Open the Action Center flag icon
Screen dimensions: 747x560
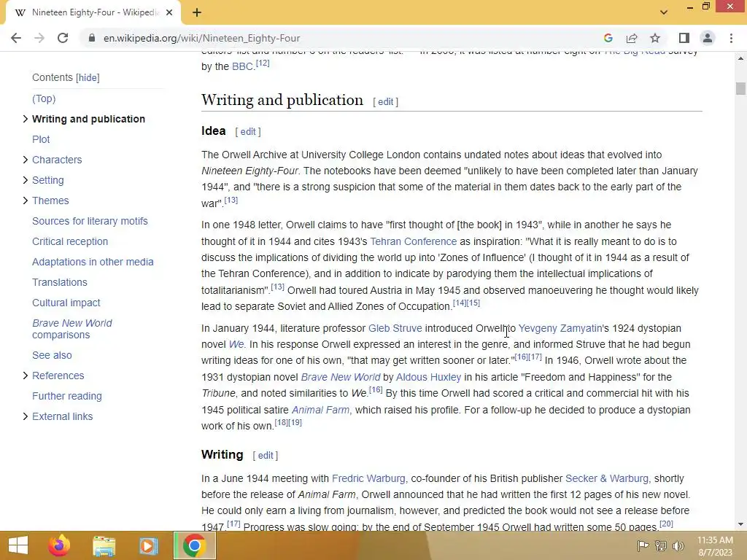(x=643, y=545)
